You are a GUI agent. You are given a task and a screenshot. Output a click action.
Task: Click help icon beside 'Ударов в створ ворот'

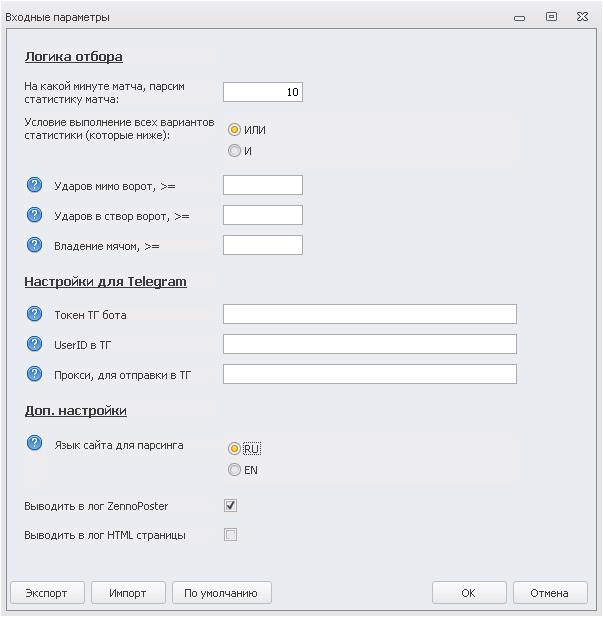tap(34, 215)
